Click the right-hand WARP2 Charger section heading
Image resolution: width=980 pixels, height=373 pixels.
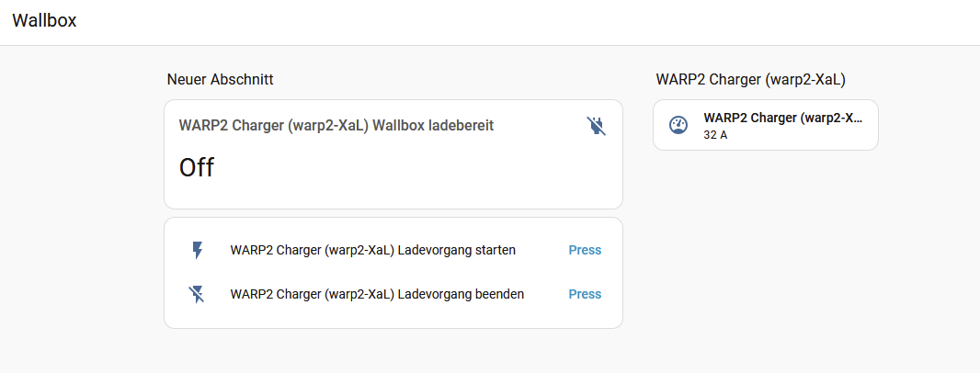click(750, 80)
